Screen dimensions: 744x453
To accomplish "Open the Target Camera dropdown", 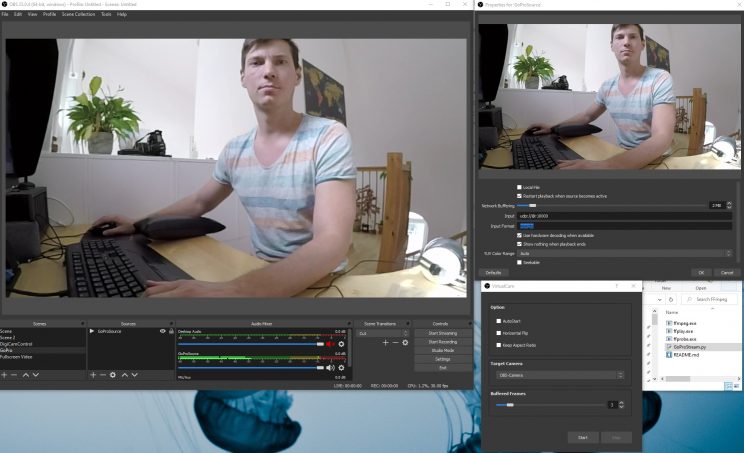I will [559, 375].
